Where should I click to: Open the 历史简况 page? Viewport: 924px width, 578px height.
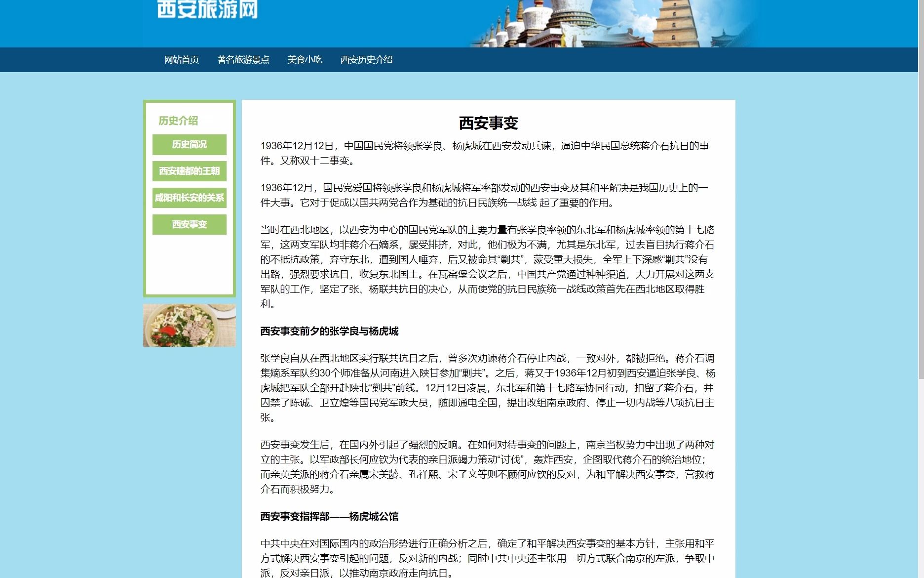pos(190,145)
